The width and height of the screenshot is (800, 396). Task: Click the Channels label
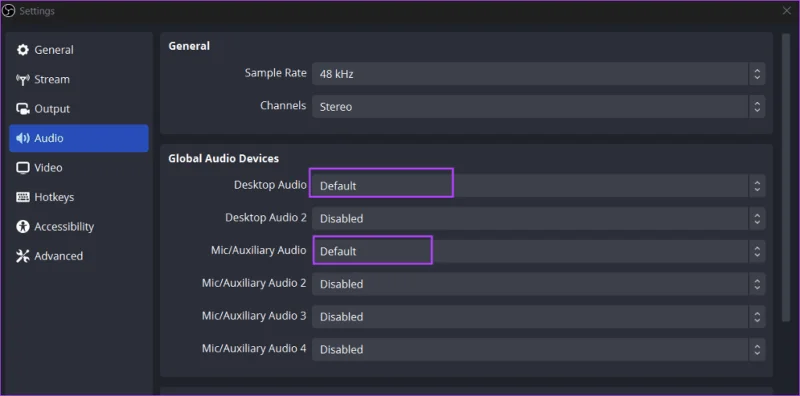coord(283,106)
